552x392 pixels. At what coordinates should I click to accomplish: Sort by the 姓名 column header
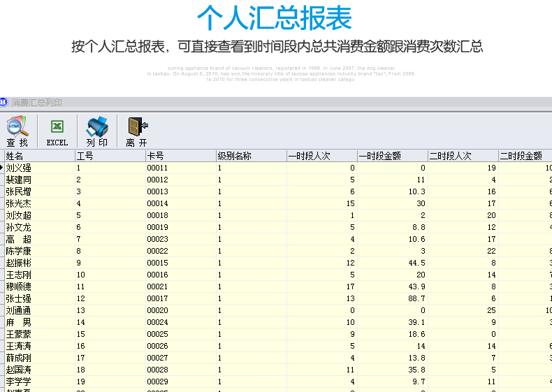(39, 156)
